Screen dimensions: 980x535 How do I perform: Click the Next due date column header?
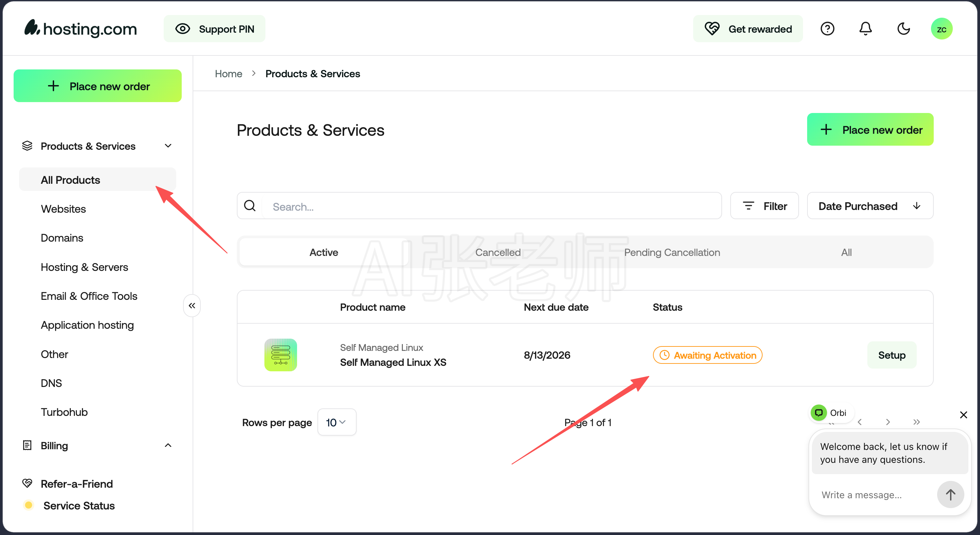pyautogui.click(x=556, y=307)
